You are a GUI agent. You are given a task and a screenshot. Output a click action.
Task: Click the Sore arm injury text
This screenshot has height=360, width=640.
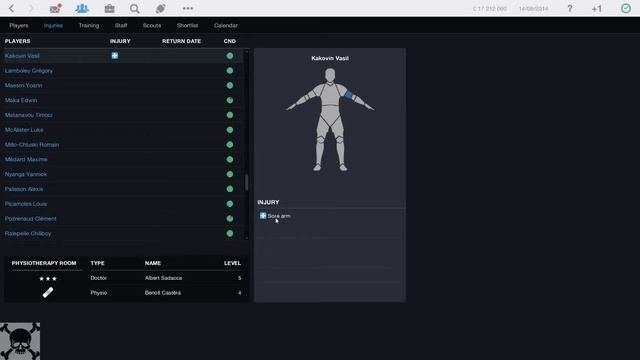click(279, 216)
